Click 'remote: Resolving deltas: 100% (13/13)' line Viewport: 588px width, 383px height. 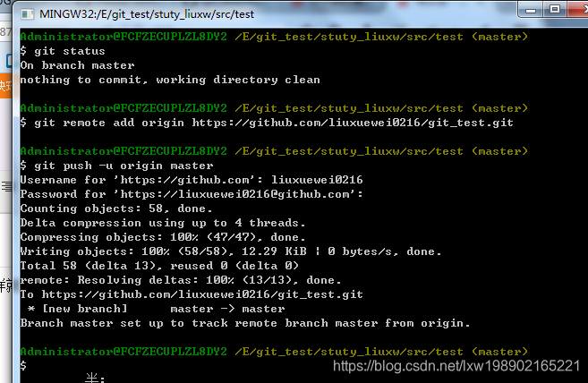[181, 280]
